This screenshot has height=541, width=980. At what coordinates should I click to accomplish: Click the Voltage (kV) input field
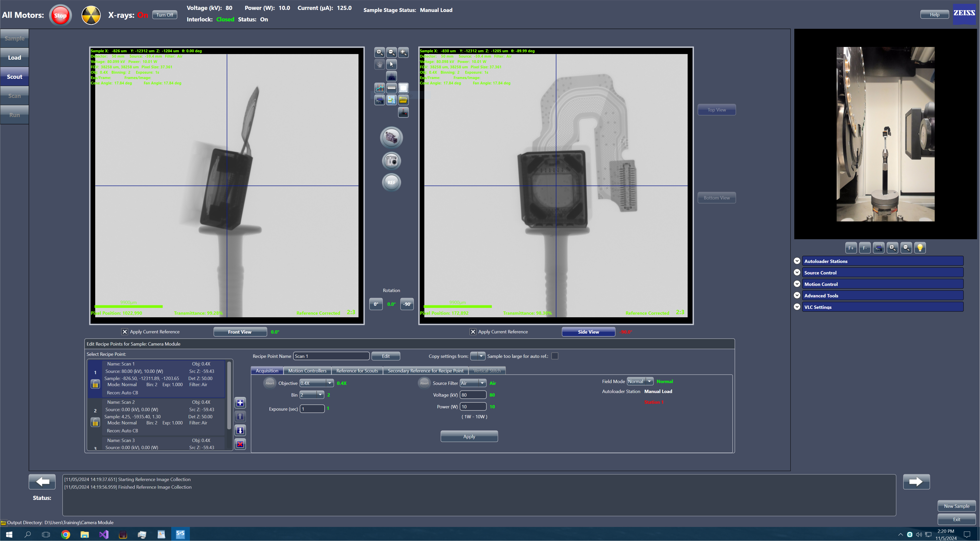pos(473,395)
